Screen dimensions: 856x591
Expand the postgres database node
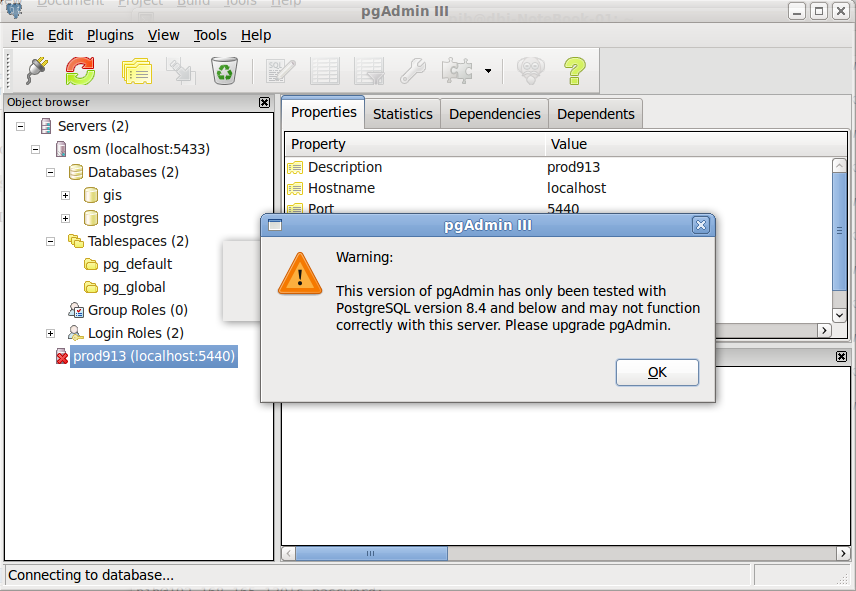point(63,218)
